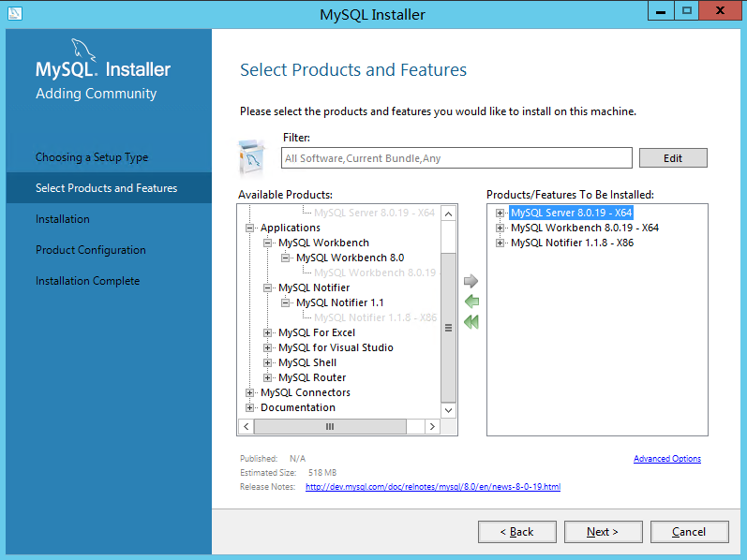747x560 pixels.
Task: Click the Estimated Size value 518 MB
Action: click(322, 473)
